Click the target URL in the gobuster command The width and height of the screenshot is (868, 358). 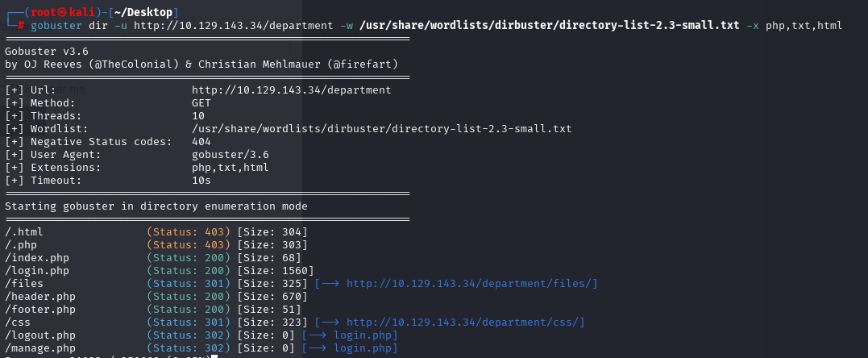click(x=233, y=26)
